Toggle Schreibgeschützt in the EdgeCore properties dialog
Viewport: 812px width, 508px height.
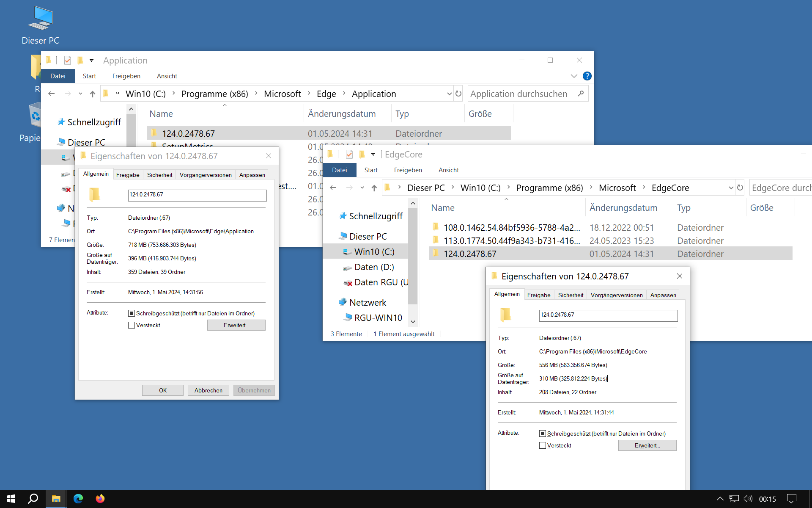pyautogui.click(x=543, y=433)
